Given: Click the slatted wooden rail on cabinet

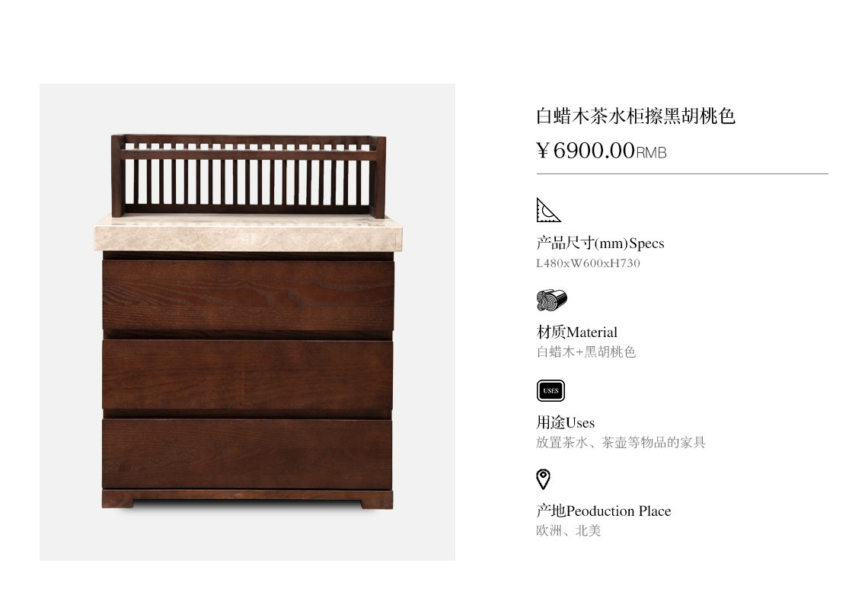Looking at the screenshot, I should tap(248, 175).
